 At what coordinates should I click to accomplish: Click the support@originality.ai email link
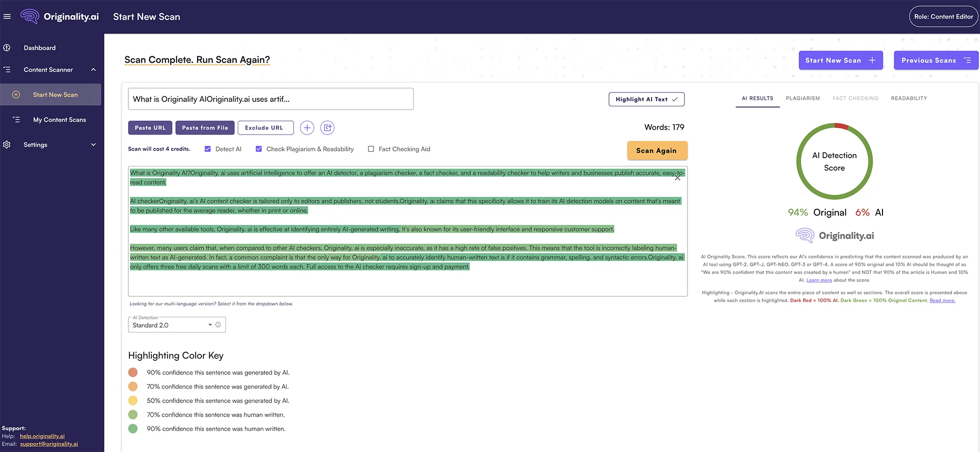tap(49, 444)
